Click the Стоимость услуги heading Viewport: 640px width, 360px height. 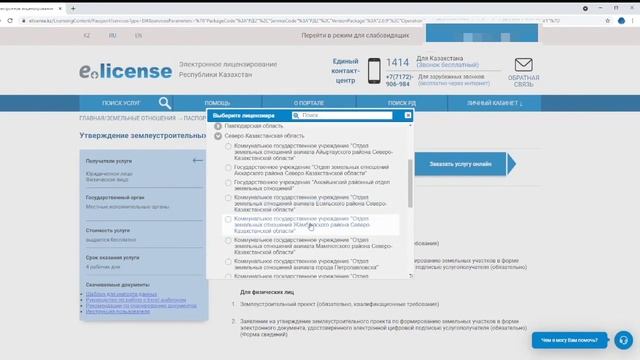[108, 231]
